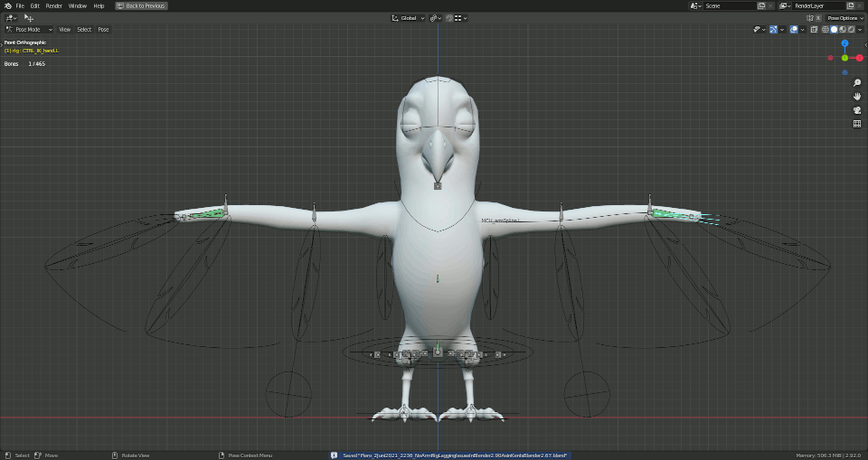The width and height of the screenshot is (868, 460).
Task: Open the Render menu
Action: [53, 5]
